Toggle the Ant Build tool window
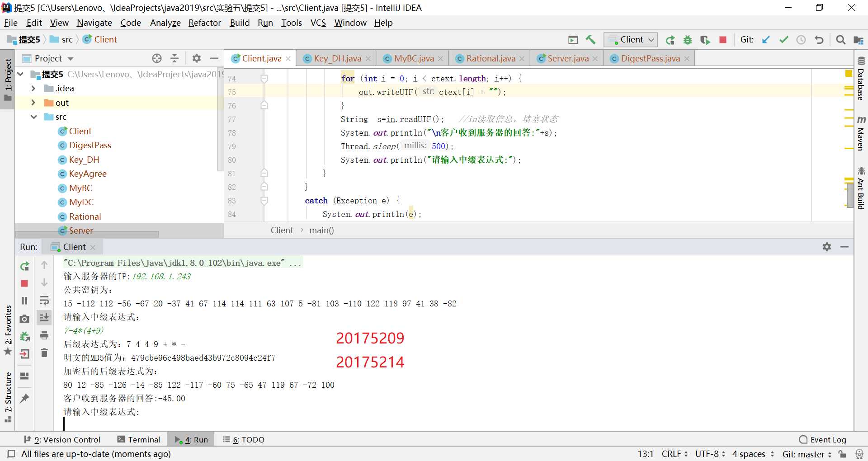Image resolution: width=868 pixels, height=461 pixels. point(861,188)
